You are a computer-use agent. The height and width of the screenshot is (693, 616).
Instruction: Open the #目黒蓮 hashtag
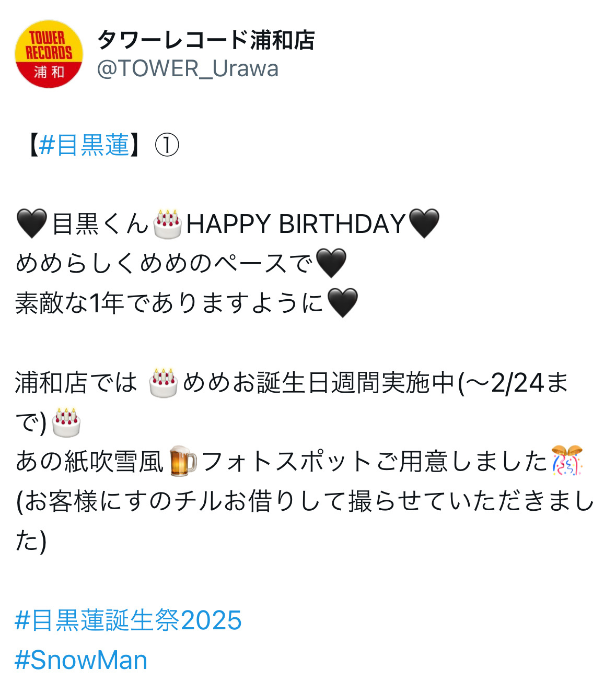coord(84,145)
